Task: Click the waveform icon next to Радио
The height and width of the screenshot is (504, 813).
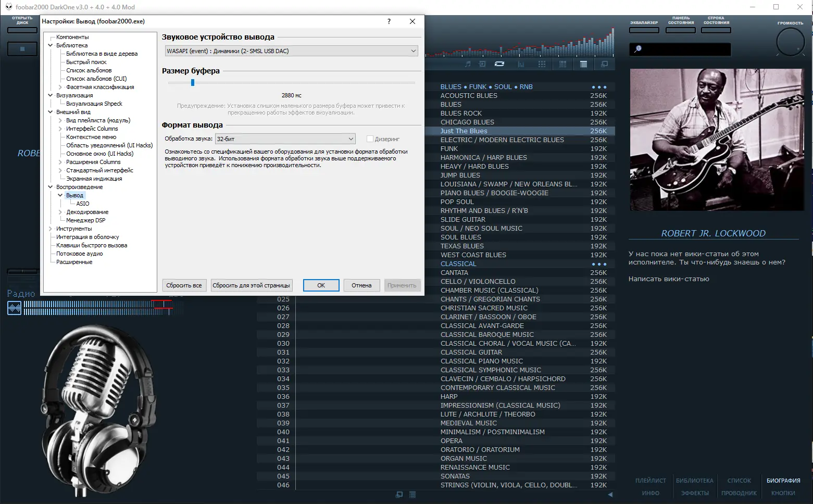Action: pos(14,308)
